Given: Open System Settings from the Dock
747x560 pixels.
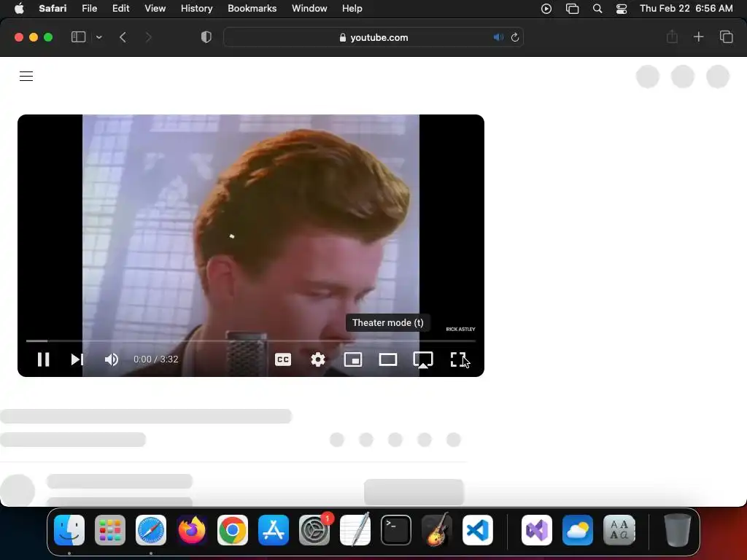Looking at the screenshot, I should 314,530.
